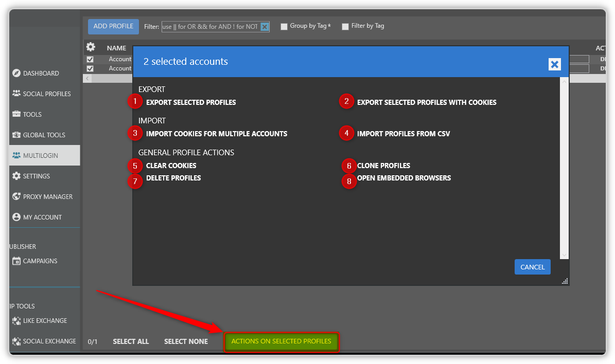Open Campaigns under the Publisher section
The height and width of the screenshot is (364, 615).
[39, 261]
